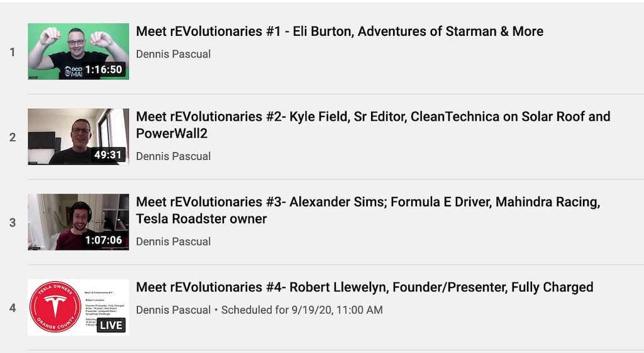Open the Kyle Field video thumbnail
The height and width of the screenshot is (353, 644).
tap(79, 137)
